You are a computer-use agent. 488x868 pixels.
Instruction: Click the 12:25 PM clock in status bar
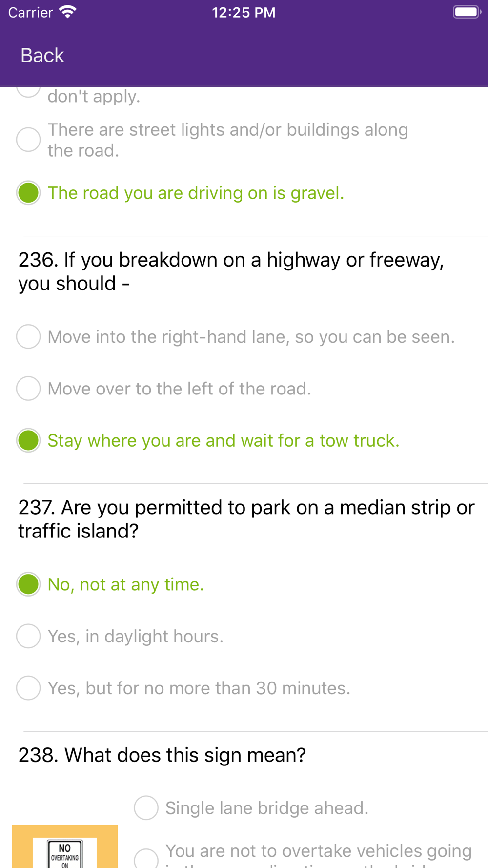[x=244, y=12]
